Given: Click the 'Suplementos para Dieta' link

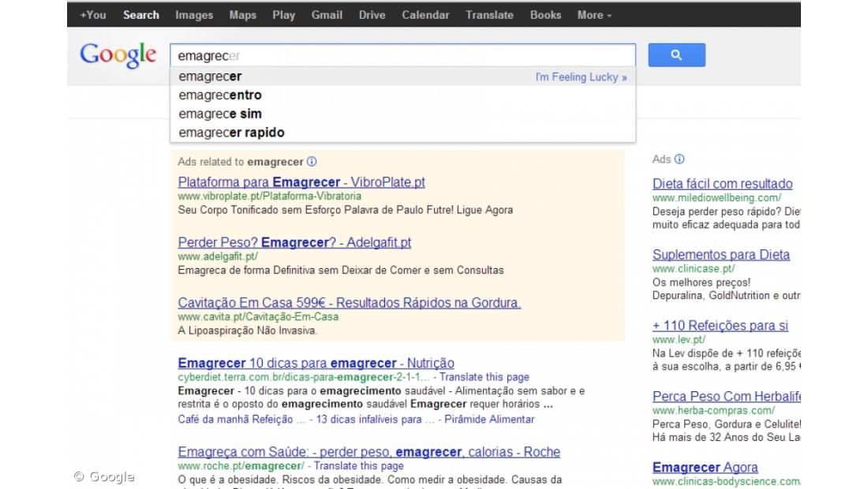Looking at the screenshot, I should (x=720, y=255).
